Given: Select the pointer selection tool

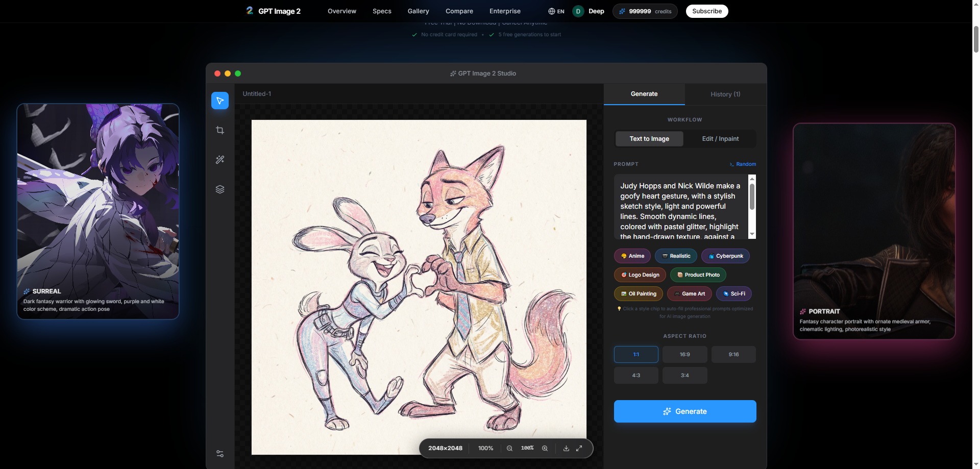Looking at the screenshot, I should [x=219, y=101].
